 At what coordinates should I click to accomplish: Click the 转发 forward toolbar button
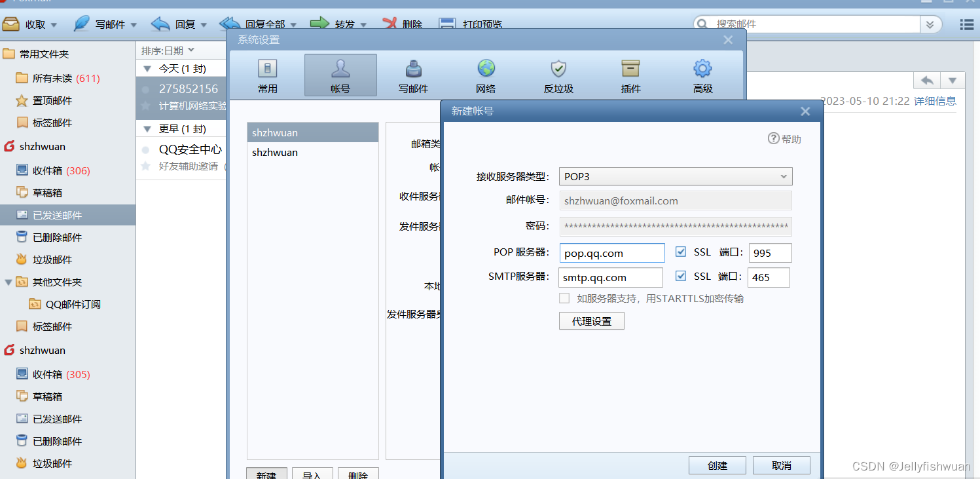pyautogui.click(x=332, y=24)
